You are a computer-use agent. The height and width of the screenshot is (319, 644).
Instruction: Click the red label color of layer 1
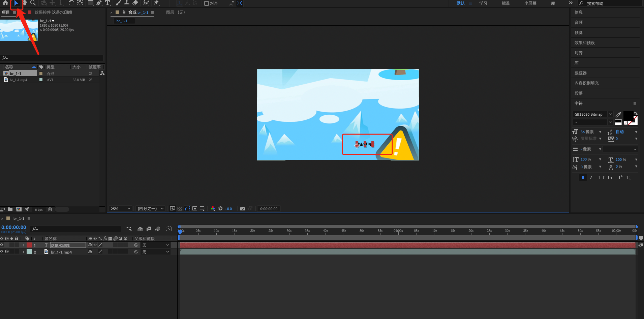click(29, 245)
